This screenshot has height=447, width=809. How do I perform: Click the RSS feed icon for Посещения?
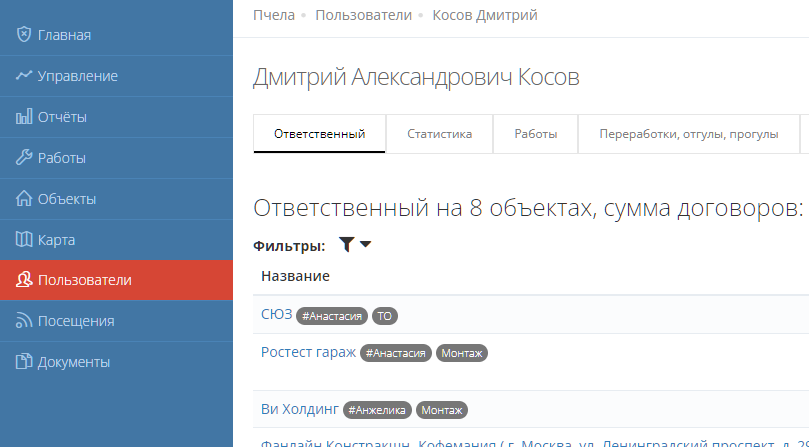[24, 321]
